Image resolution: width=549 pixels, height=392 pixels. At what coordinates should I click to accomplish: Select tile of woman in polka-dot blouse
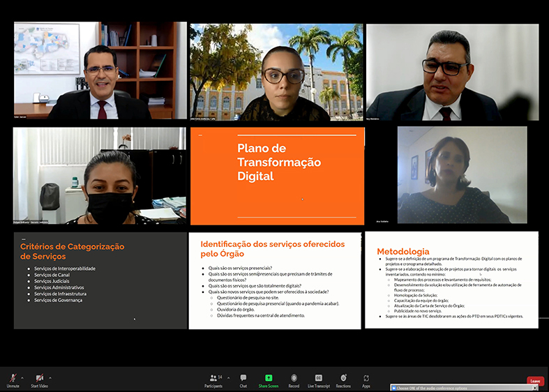point(462,175)
